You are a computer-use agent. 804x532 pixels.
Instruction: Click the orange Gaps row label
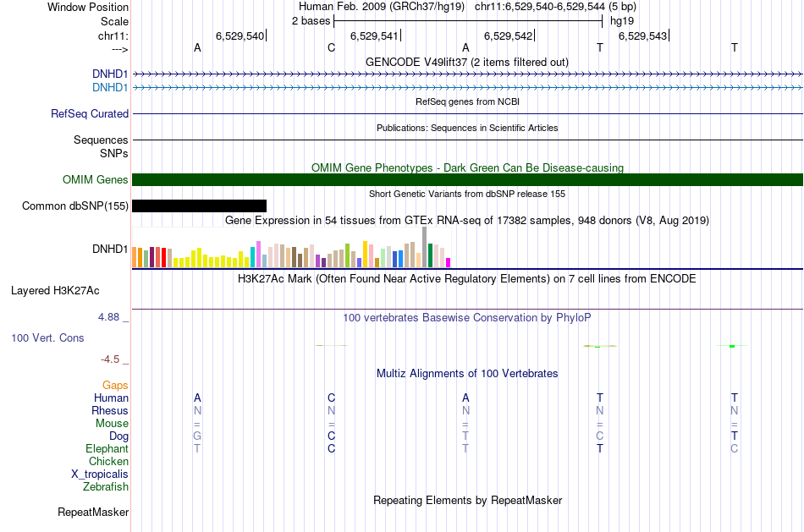[115, 386]
